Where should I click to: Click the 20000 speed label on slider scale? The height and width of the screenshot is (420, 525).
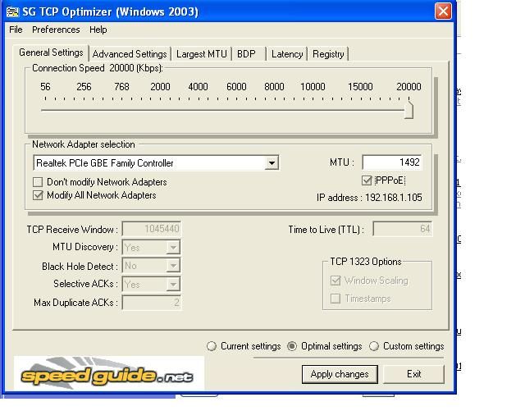409,87
